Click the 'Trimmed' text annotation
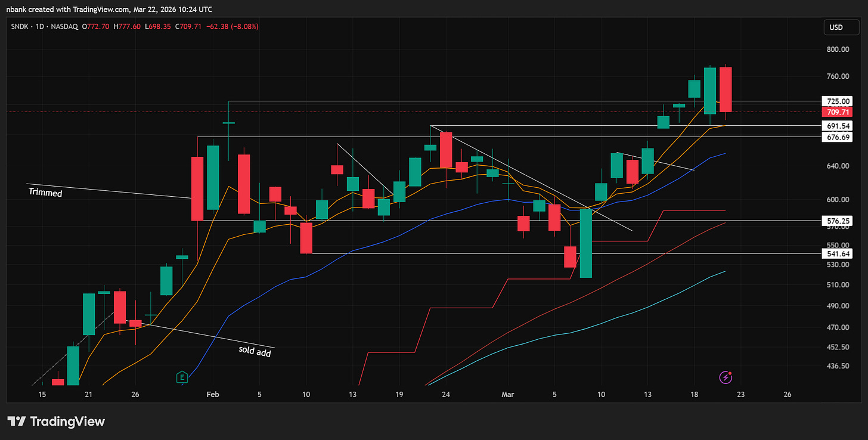This screenshot has width=868, height=440. tap(45, 193)
